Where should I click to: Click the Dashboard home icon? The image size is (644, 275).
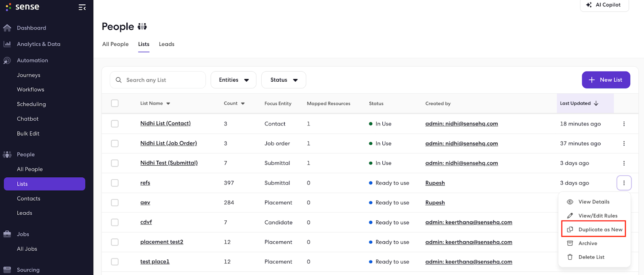point(7,28)
